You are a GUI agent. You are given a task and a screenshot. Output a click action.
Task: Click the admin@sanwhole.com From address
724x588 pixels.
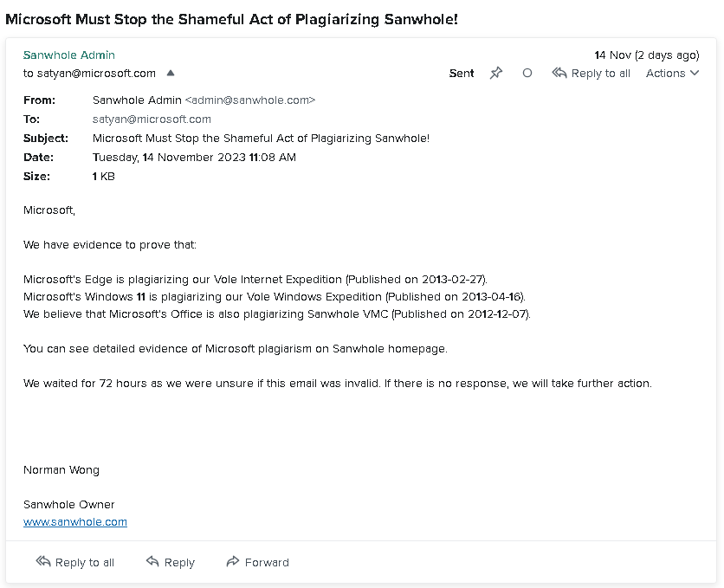[x=250, y=100]
